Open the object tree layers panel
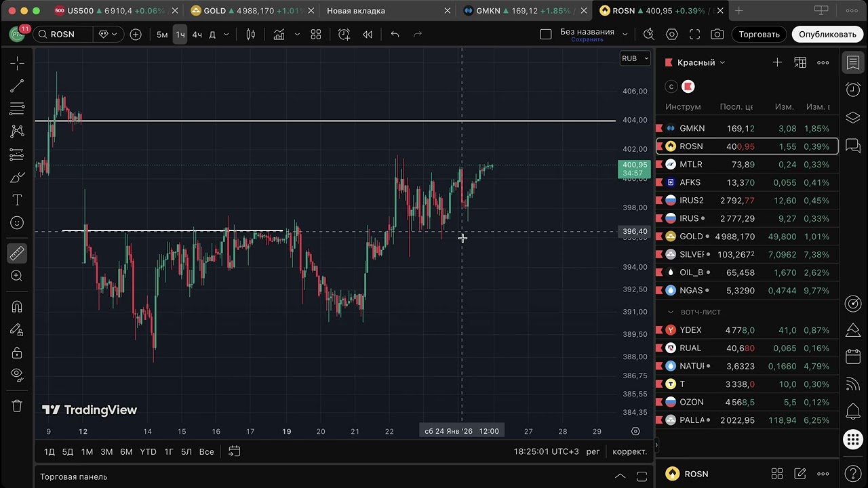Viewport: 868px width, 488px height. (853, 118)
